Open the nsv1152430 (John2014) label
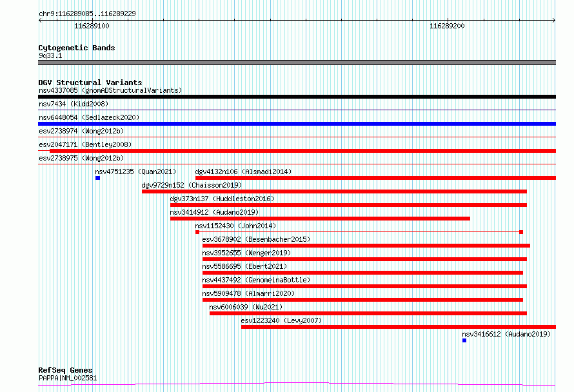 coord(235,226)
